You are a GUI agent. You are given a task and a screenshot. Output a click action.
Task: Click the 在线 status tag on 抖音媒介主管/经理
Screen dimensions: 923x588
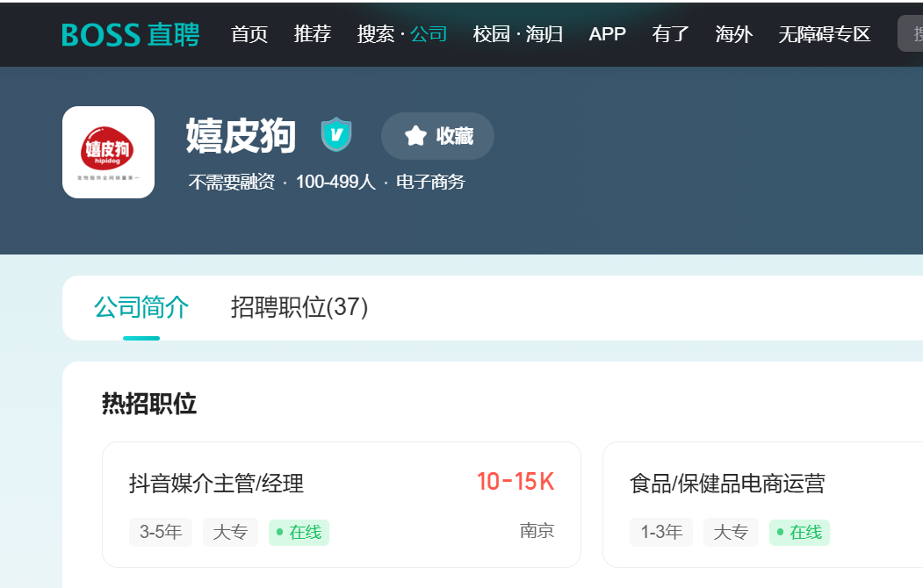pyautogui.click(x=299, y=532)
